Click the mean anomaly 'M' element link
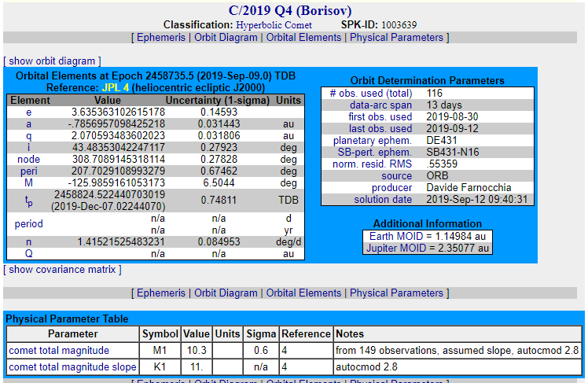 [x=28, y=182]
